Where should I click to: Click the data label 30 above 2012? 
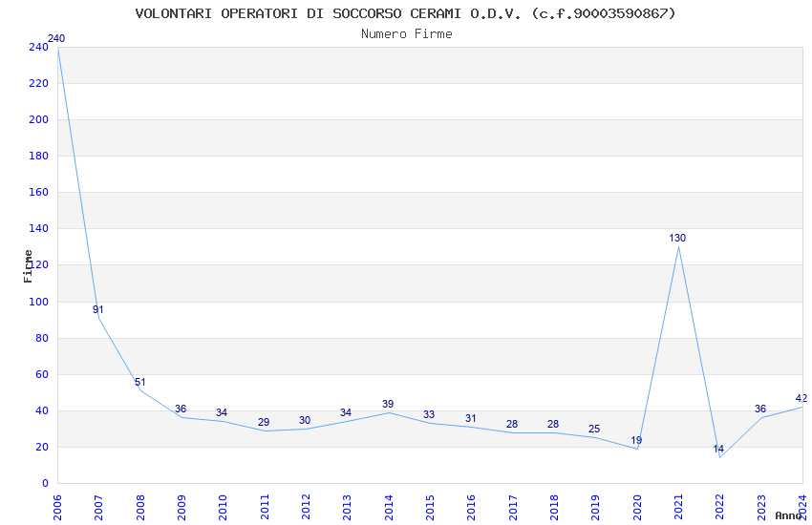point(305,421)
